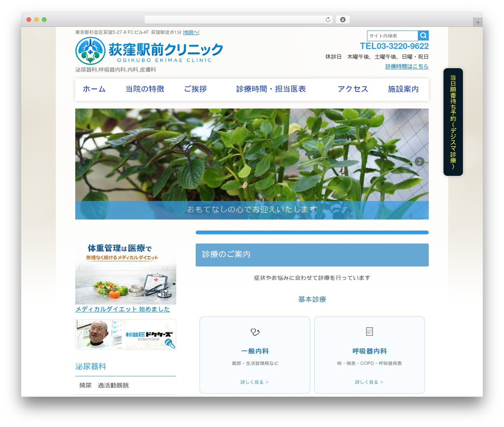504x427 pixels.
Task: Open the 杉並区ドクターズ interview banner
Action: tap(126, 334)
